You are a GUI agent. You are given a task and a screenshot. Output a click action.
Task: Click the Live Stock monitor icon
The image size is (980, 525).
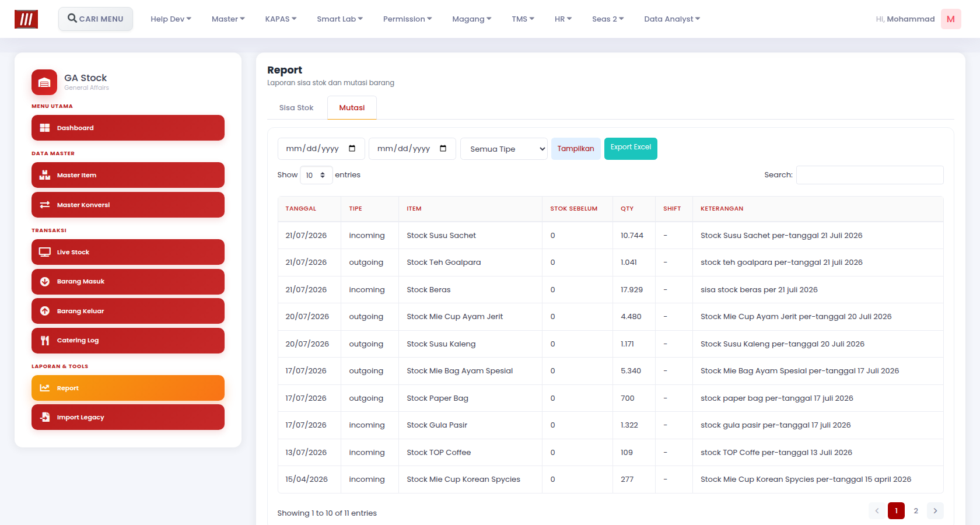click(x=45, y=252)
